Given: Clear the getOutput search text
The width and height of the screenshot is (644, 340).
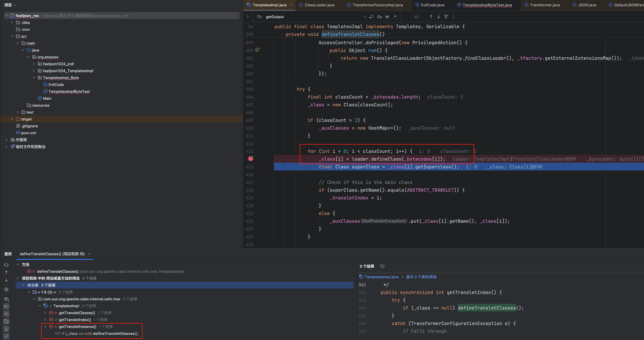Looking at the screenshot, I should tap(365, 17).
